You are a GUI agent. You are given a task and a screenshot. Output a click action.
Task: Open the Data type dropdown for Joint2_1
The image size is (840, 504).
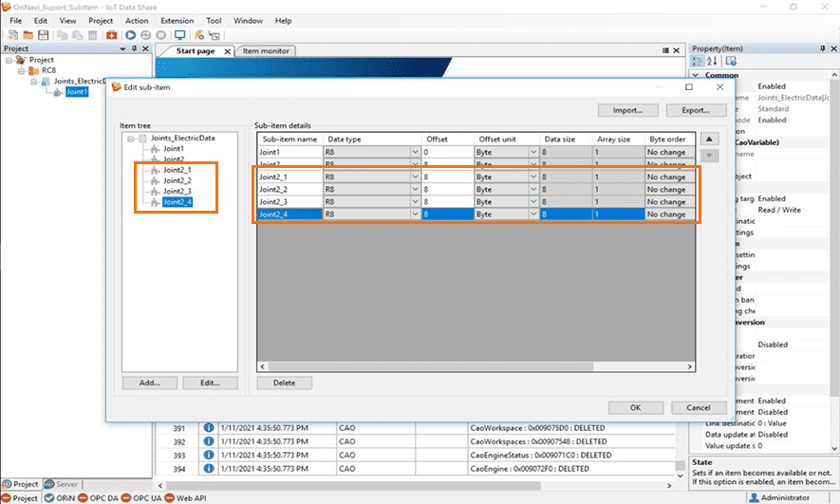[415, 177]
